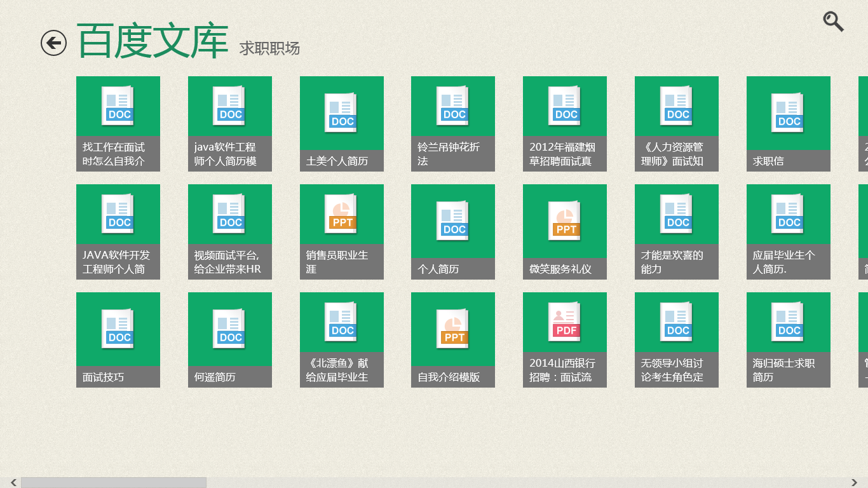Open the 海归硕士求职简历 tile
The width and height of the screenshot is (868, 488).
pos(789,339)
